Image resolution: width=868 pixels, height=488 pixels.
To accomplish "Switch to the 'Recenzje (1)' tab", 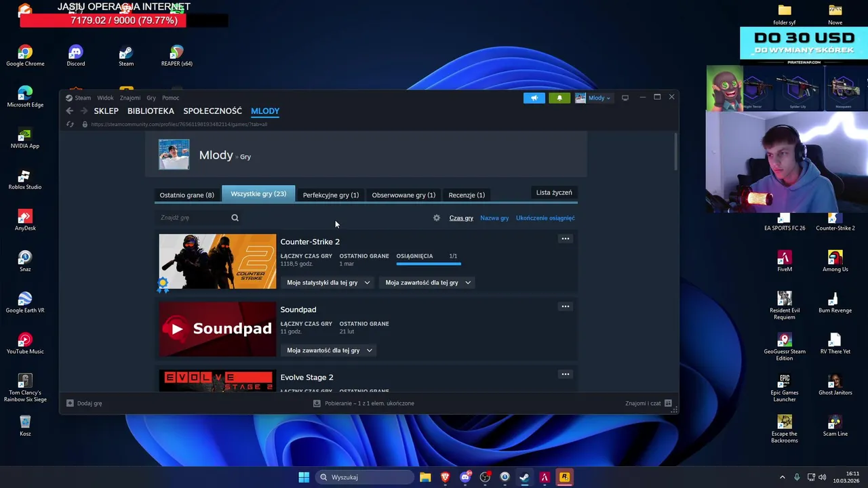I will [467, 195].
